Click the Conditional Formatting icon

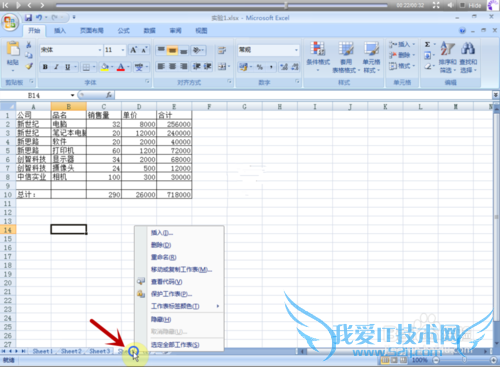pos(318,49)
